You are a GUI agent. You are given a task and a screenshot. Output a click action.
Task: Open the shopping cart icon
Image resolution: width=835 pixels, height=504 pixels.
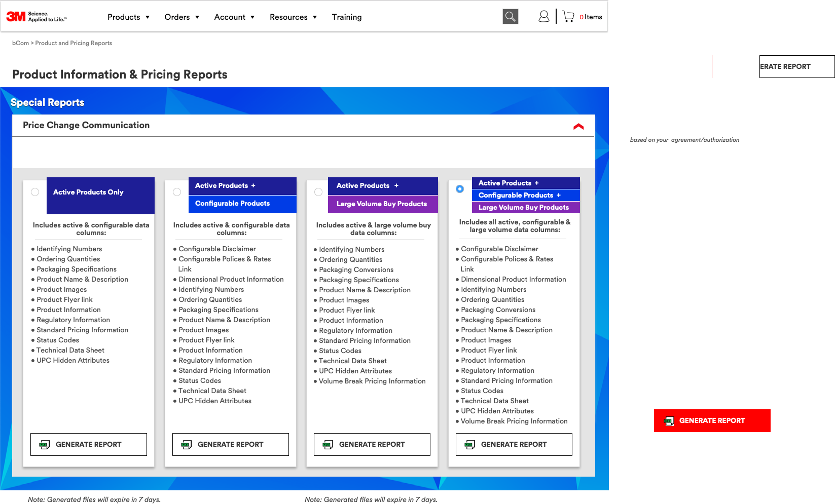[x=568, y=17]
